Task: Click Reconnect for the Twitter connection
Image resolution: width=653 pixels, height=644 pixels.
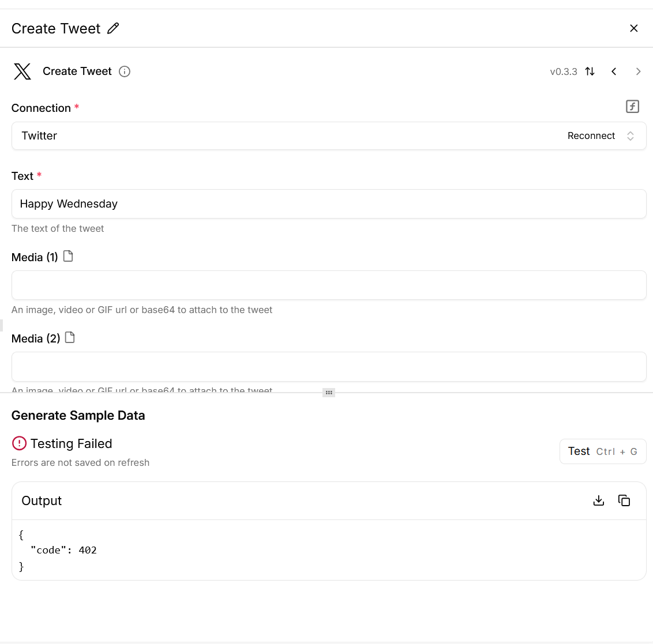Action: (x=591, y=136)
